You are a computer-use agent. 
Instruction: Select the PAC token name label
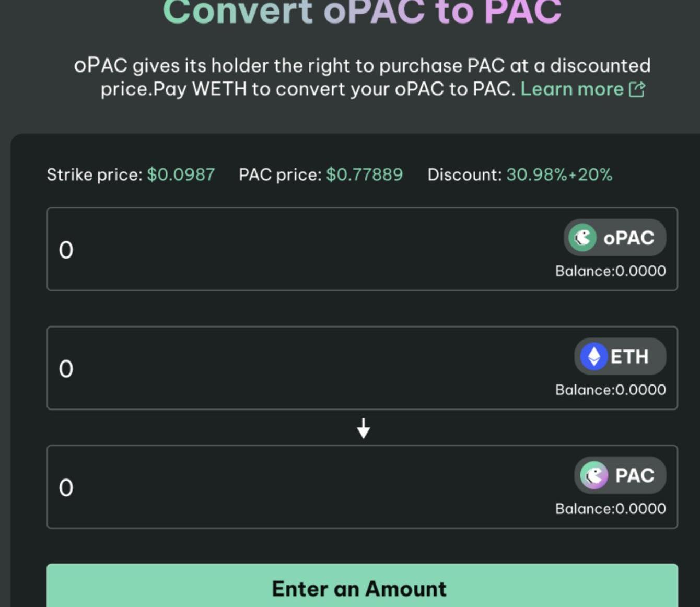coord(634,475)
